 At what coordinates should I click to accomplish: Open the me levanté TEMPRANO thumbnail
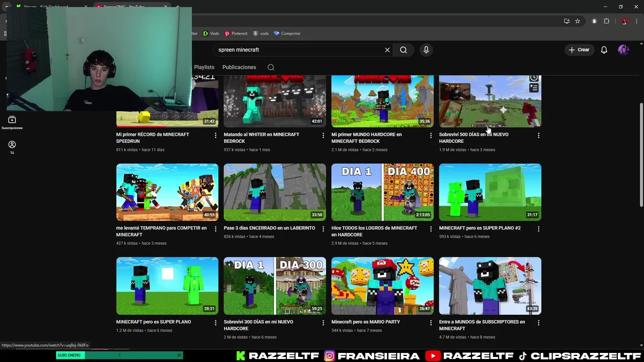pyautogui.click(x=167, y=192)
